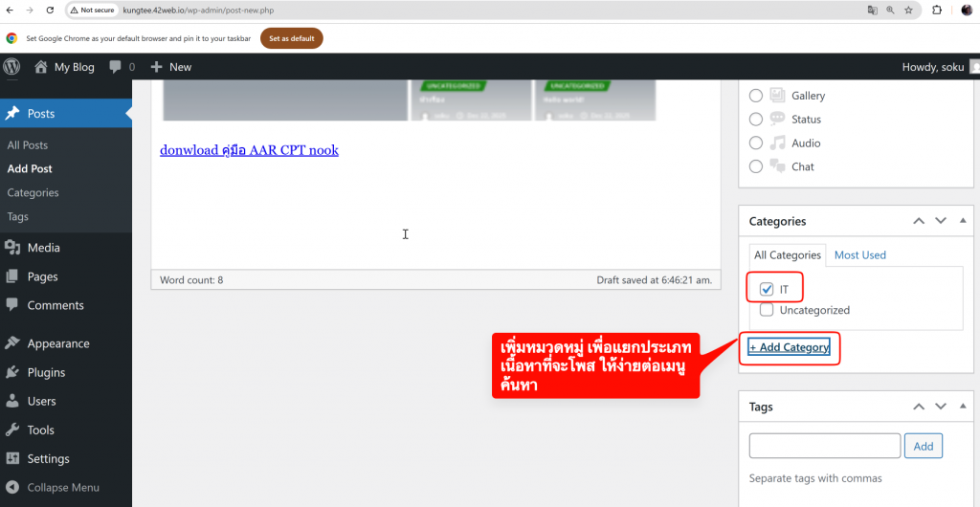980x507 pixels.
Task: Check the IT category checkbox
Action: click(767, 289)
